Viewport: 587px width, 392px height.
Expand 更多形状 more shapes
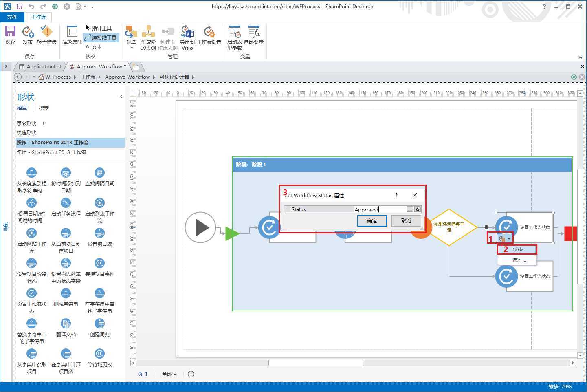pyautogui.click(x=31, y=123)
